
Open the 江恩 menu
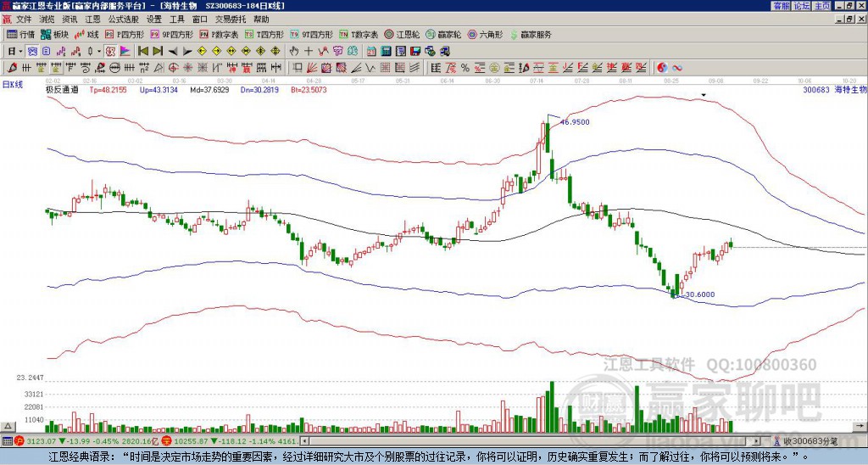[92, 20]
